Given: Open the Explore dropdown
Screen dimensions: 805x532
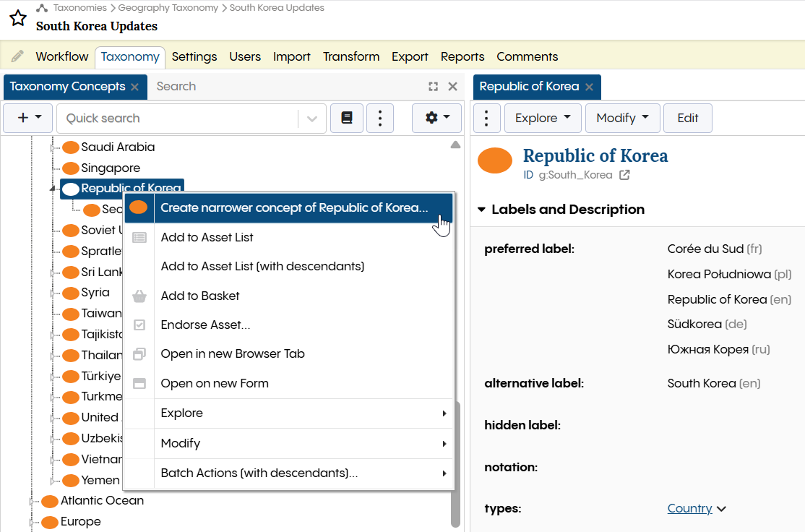Looking at the screenshot, I should click(543, 118).
